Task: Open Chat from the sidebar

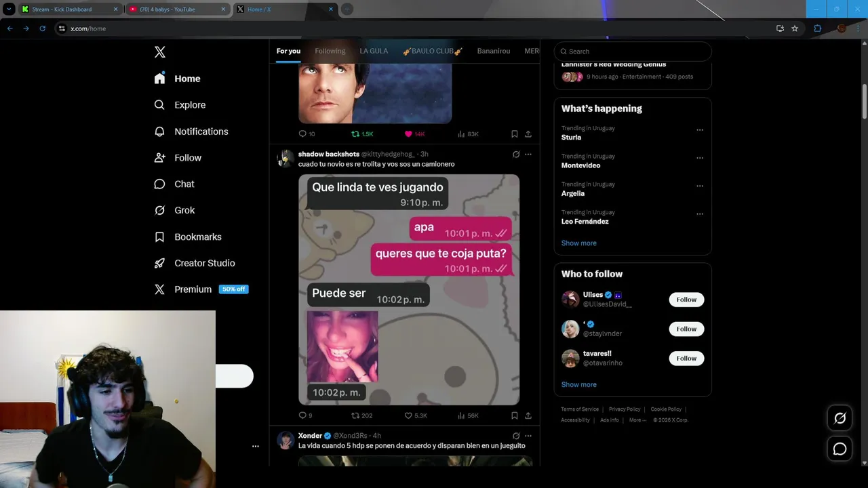Action: point(174,184)
